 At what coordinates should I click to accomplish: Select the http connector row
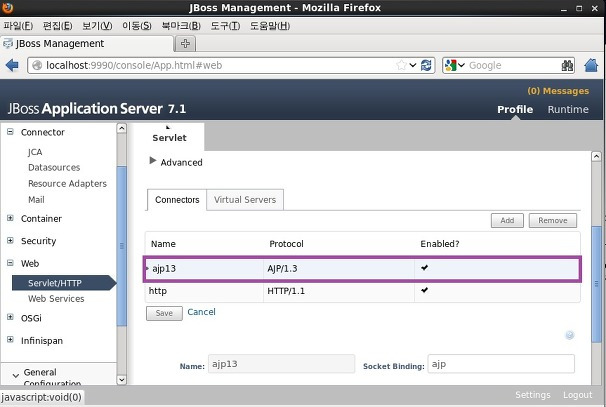pos(362,291)
